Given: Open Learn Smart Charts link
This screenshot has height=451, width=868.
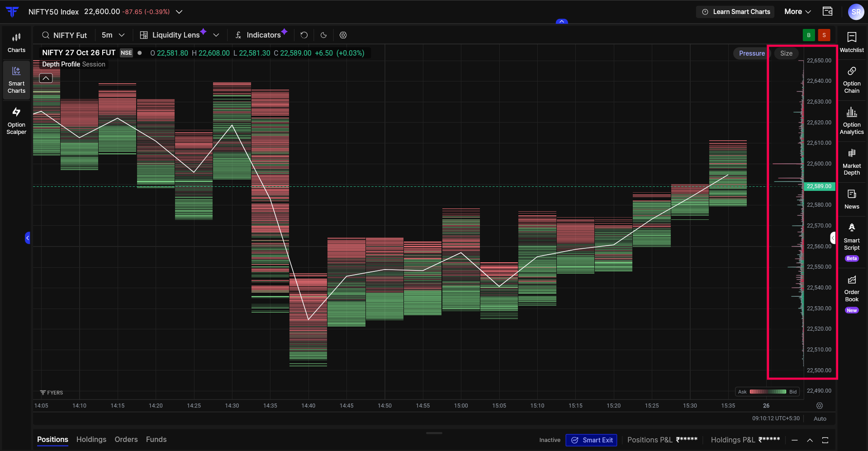Looking at the screenshot, I should pyautogui.click(x=735, y=12).
